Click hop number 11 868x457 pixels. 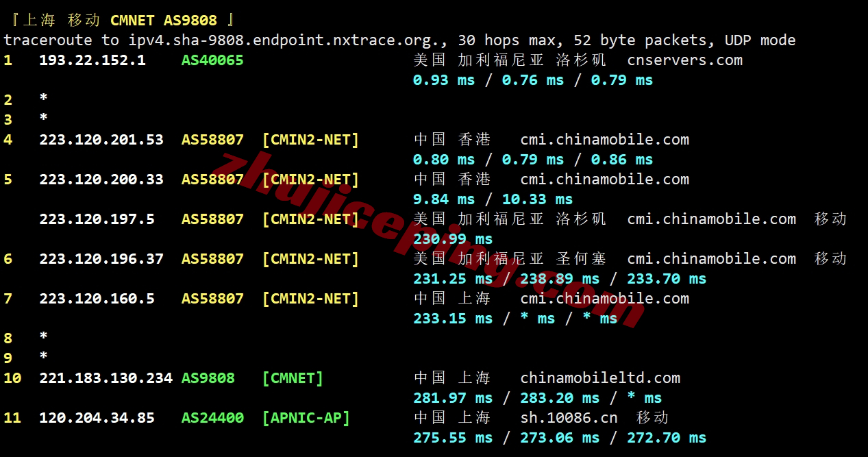point(12,418)
